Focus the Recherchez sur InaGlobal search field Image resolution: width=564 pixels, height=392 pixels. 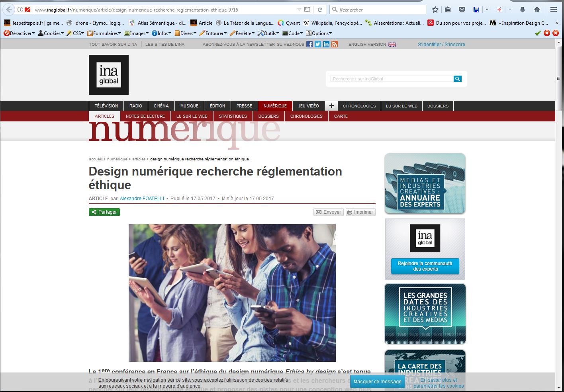coord(392,79)
